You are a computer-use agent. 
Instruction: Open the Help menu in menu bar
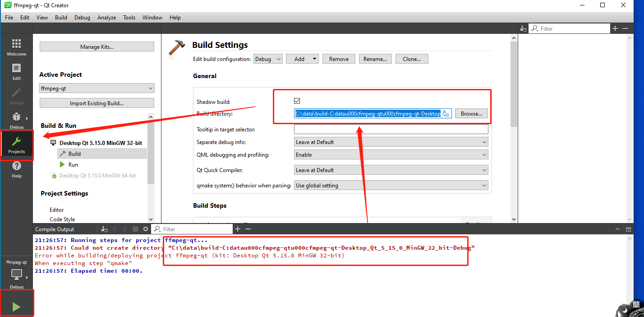175,18
